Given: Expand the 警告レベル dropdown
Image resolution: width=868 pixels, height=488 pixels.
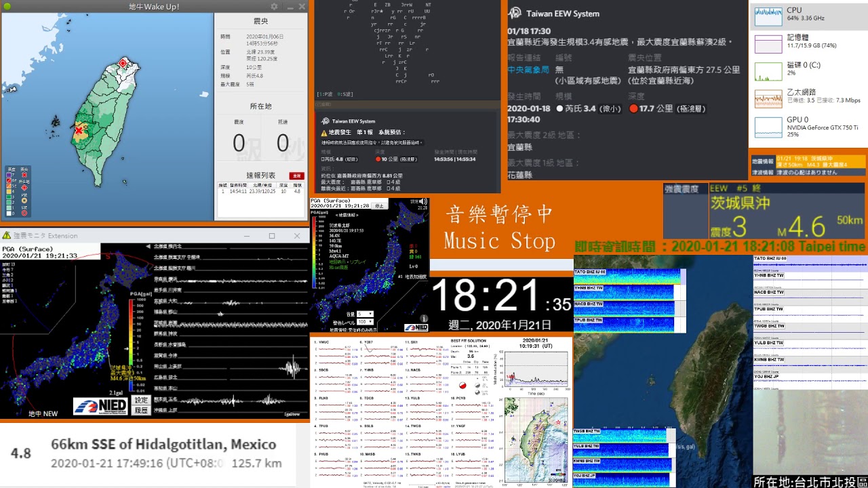Looking at the screenshot, I should (x=365, y=322).
